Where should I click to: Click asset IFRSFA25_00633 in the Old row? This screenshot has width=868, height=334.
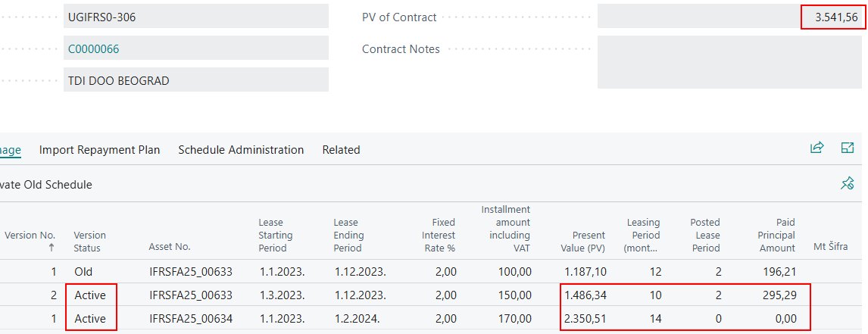click(x=190, y=271)
